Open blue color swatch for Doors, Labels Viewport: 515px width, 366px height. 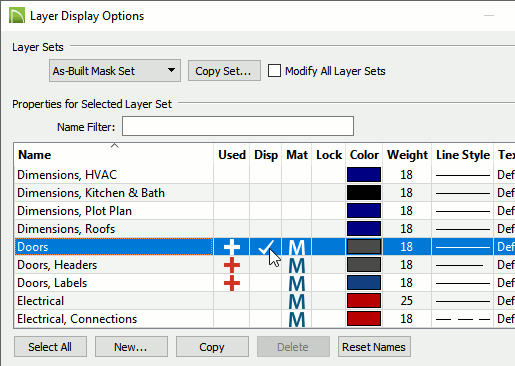(364, 283)
